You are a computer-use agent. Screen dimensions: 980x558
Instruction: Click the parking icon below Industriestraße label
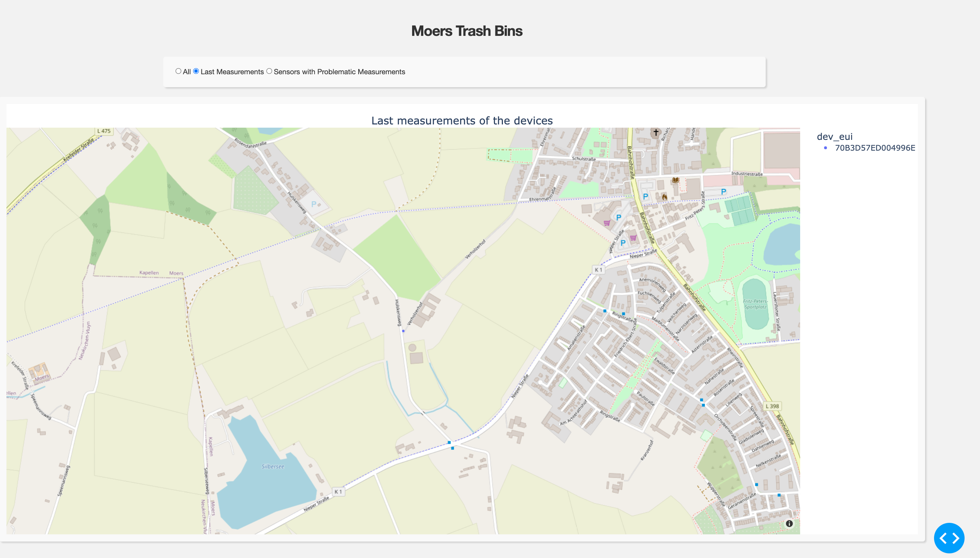[x=723, y=192]
